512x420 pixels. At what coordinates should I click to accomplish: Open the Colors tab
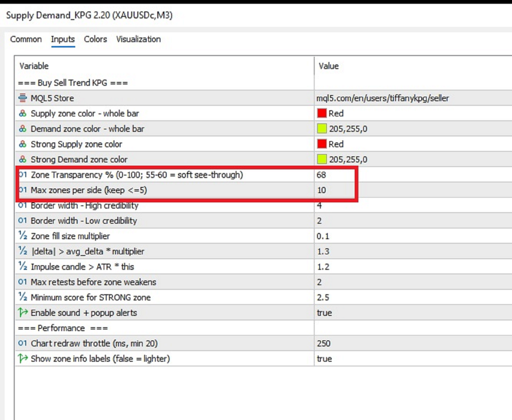tap(95, 39)
